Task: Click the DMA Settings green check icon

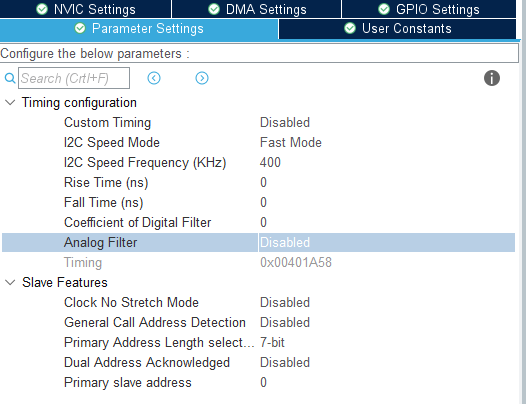Action: click(x=214, y=9)
